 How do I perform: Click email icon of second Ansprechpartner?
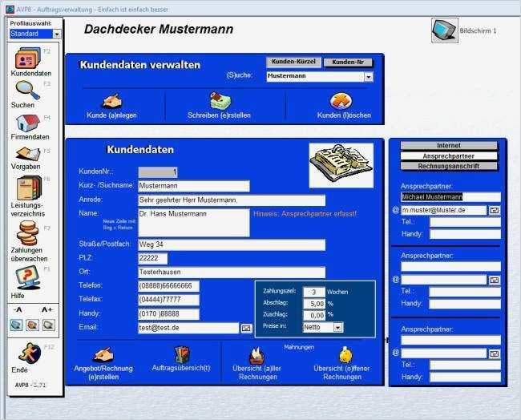(x=494, y=280)
